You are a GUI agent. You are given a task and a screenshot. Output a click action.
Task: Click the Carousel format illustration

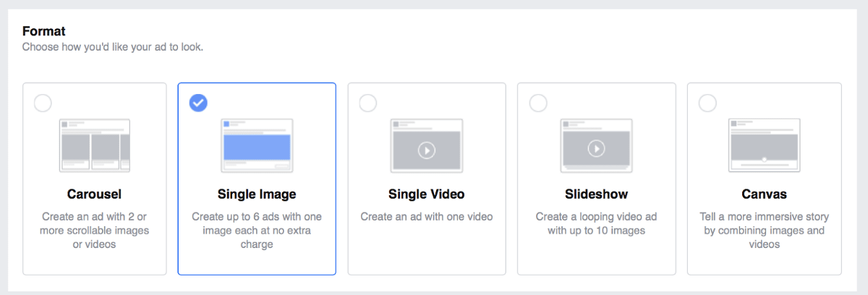95,145
